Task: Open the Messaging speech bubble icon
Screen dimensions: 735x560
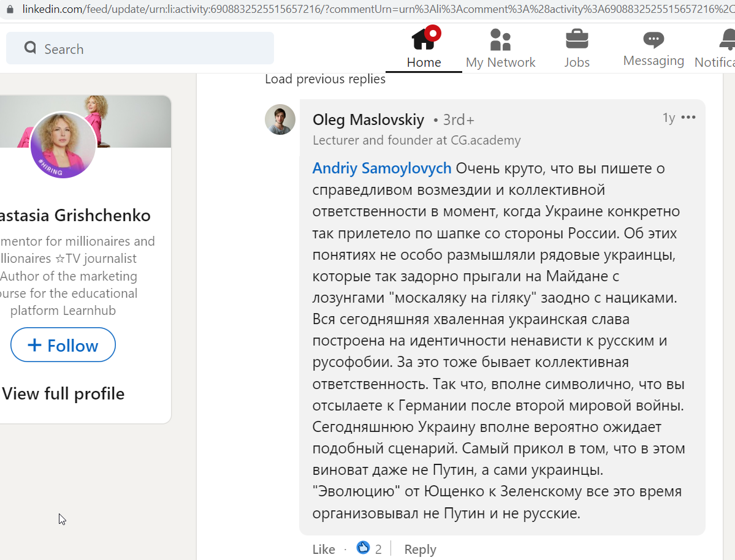Action: point(653,39)
